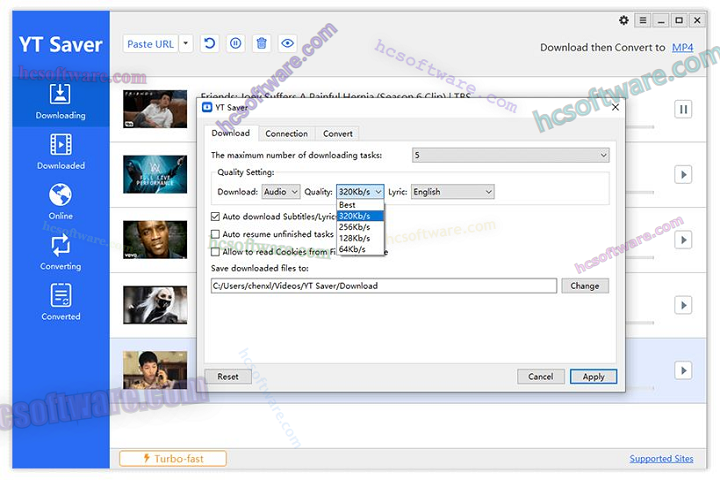
Task: Switch to the Convert tab
Action: (x=338, y=134)
